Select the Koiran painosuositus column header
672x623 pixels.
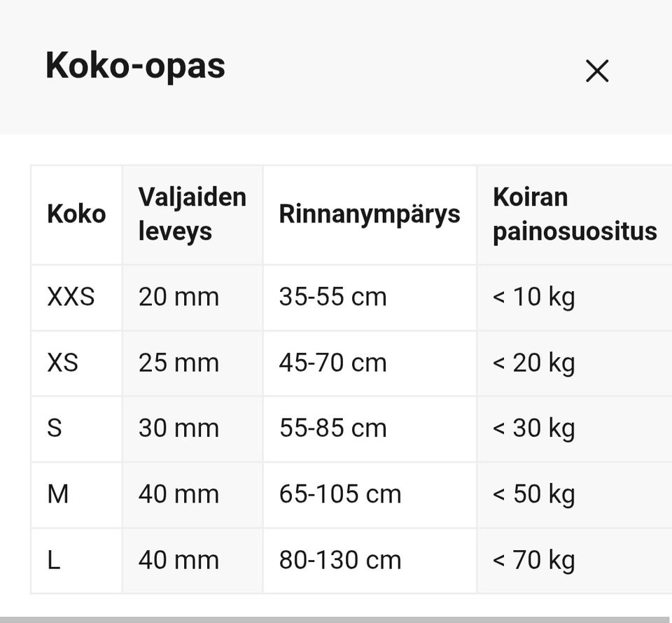click(575, 213)
